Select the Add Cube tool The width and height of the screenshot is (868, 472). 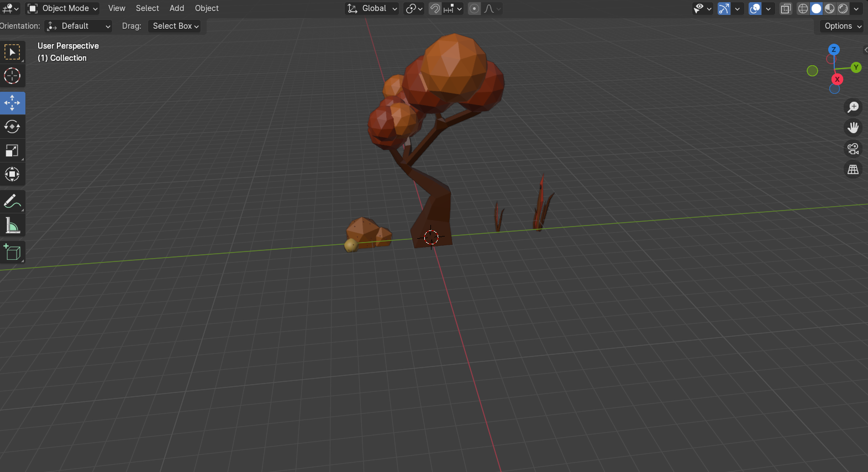(12, 253)
